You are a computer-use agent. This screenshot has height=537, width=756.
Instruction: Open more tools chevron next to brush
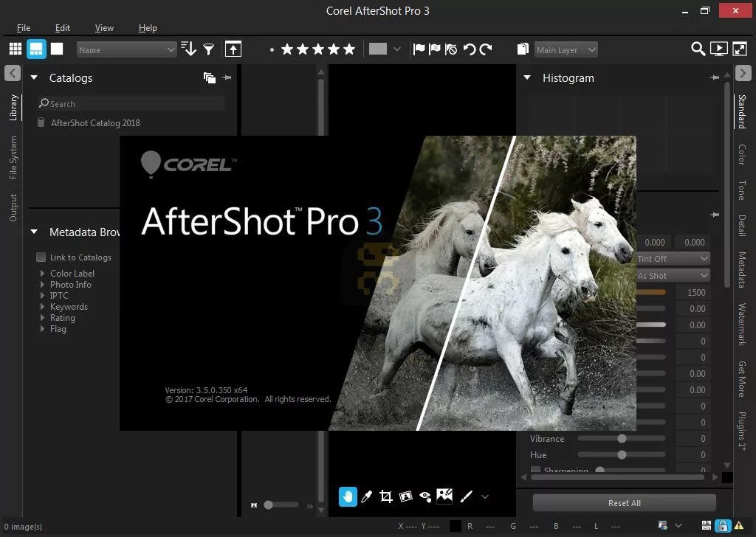485,496
